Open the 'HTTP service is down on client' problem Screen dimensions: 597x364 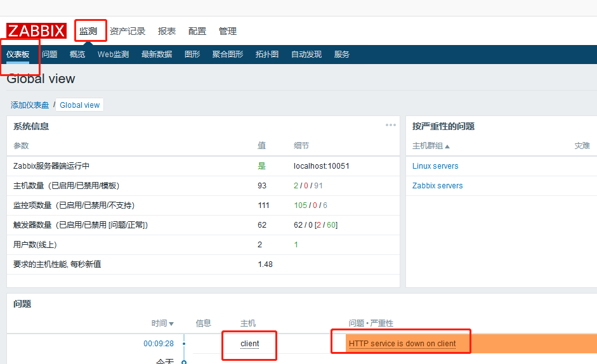click(x=402, y=344)
